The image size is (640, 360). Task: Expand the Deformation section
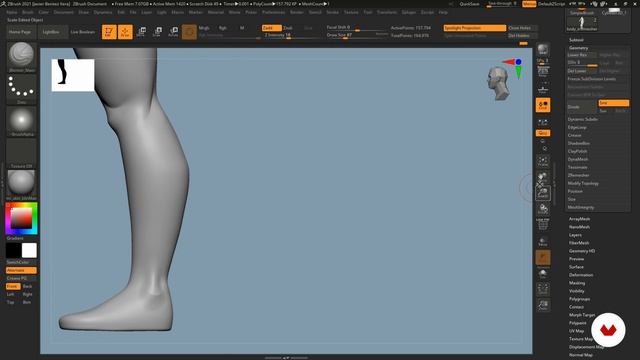581,275
